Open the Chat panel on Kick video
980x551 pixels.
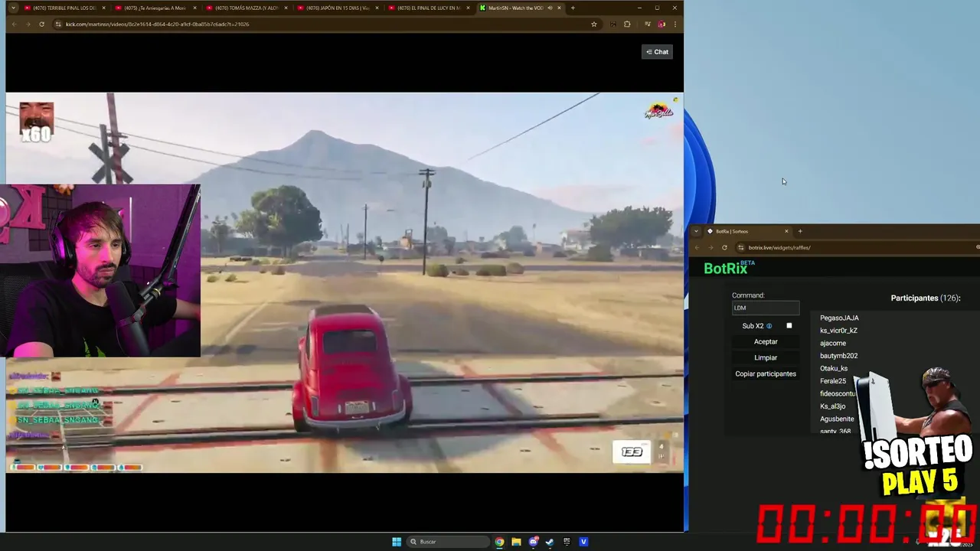click(x=657, y=52)
